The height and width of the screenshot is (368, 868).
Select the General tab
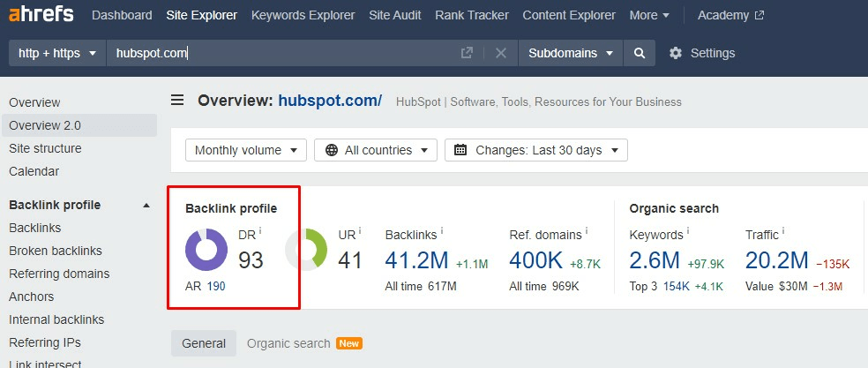(204, 343)
